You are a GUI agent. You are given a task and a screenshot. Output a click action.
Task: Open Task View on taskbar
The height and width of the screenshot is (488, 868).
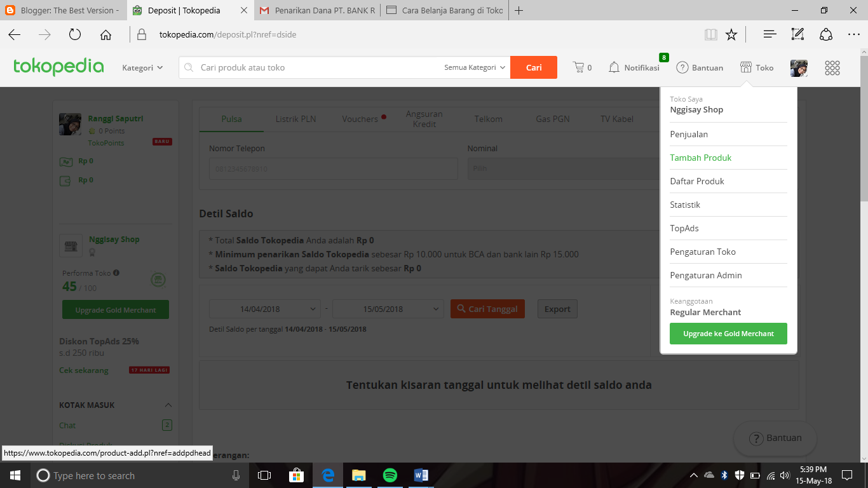(264, 475)
